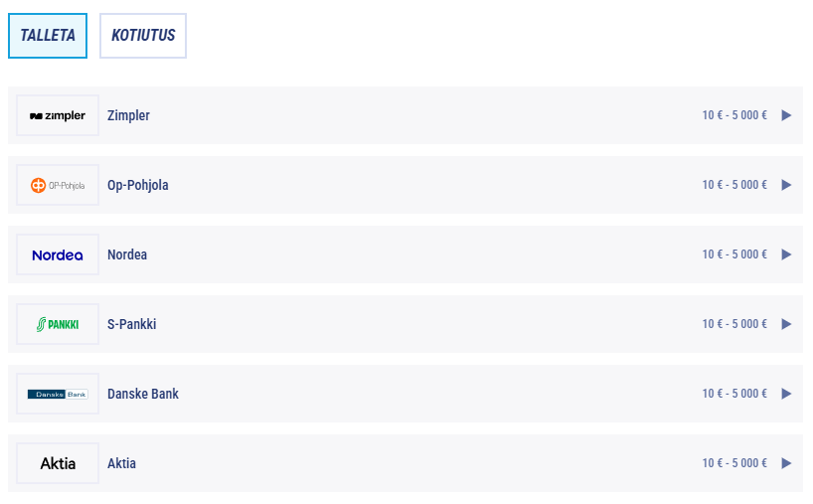
Task: Expand the Danske Bank row arrow
Action: coord(786,394)
